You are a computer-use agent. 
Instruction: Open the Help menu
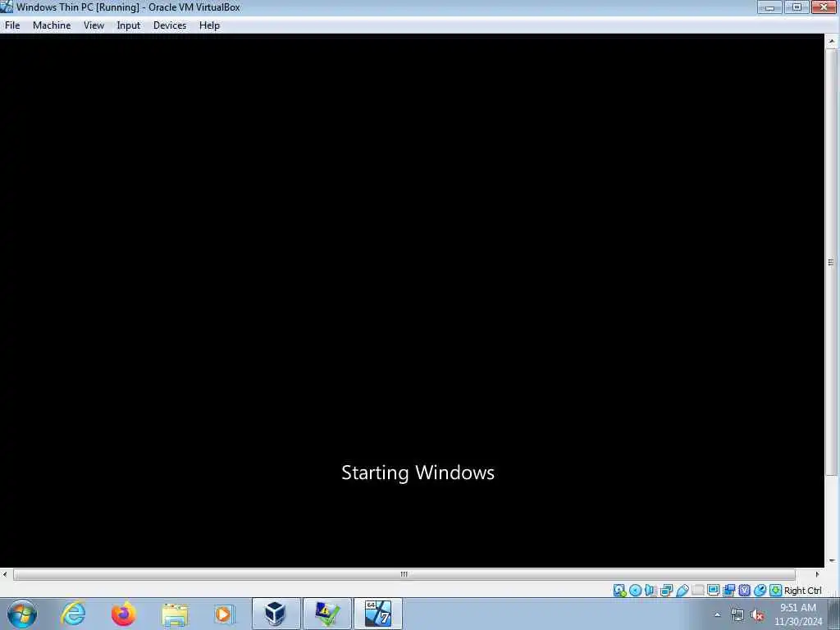[x=209, y=25]
